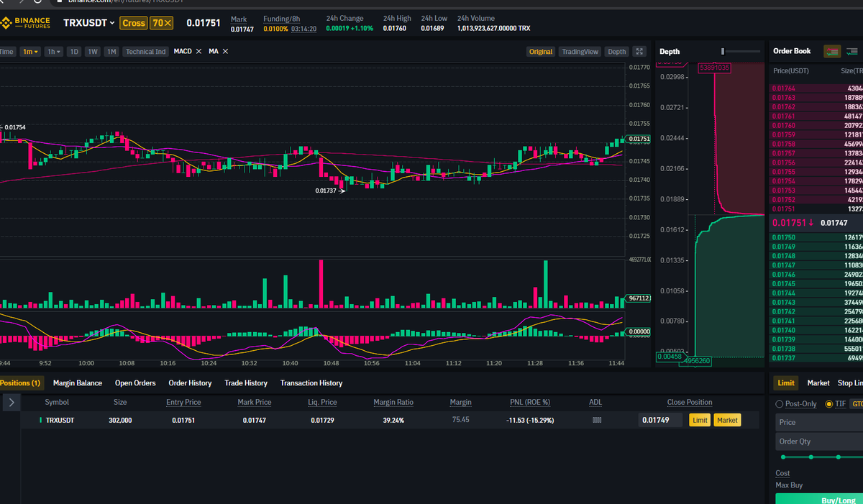Close position with Market button
The image size is (863, 504).
[x=727, y=420]
